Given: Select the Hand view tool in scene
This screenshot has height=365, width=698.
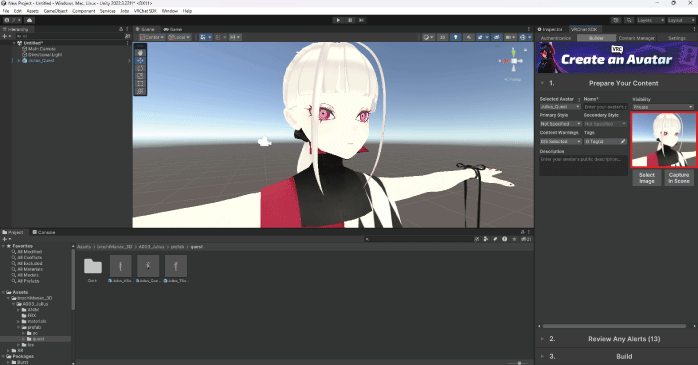Looking at the screenshot, I should coord(140,53).
